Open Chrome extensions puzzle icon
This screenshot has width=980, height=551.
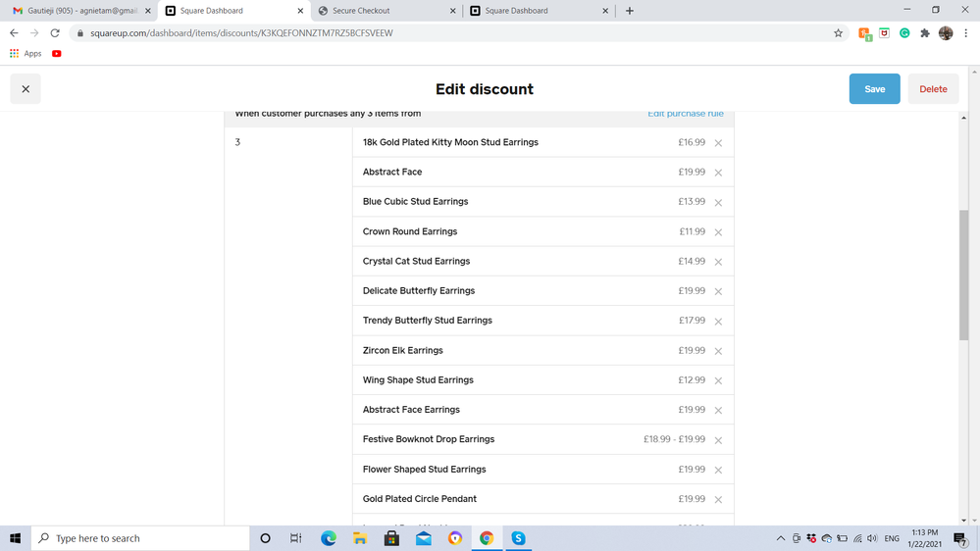(924, 33)
